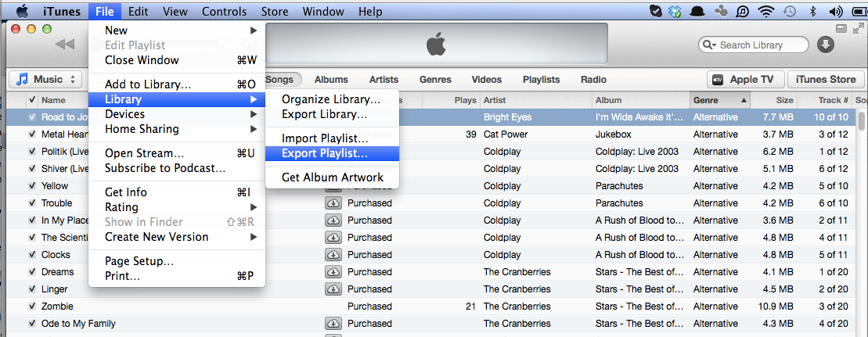Click the downloads arrow icon

pyautogui.click(x=826, y=45)
